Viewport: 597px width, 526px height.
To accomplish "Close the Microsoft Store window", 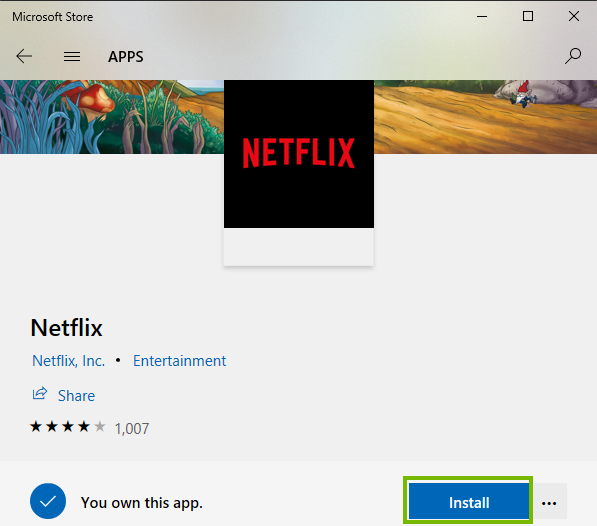I will point(574,16).
